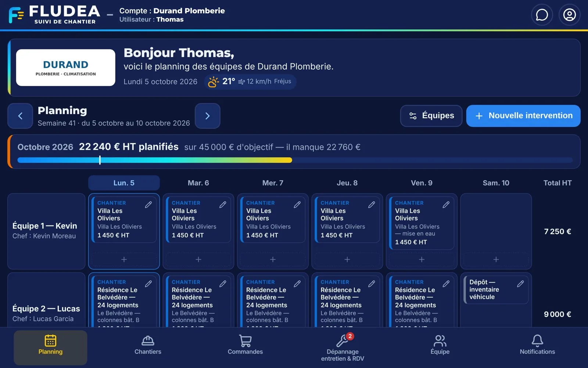Add intervention for Équipe 1 on Thursday
This screenshot has height=368, width=588.
[347, 259]
